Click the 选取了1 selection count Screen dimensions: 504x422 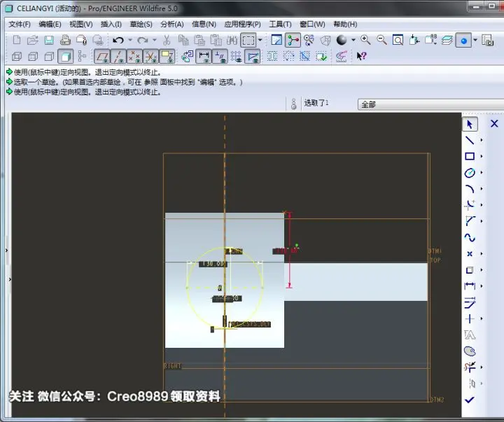pyautogui.click(x=316, y=103)
